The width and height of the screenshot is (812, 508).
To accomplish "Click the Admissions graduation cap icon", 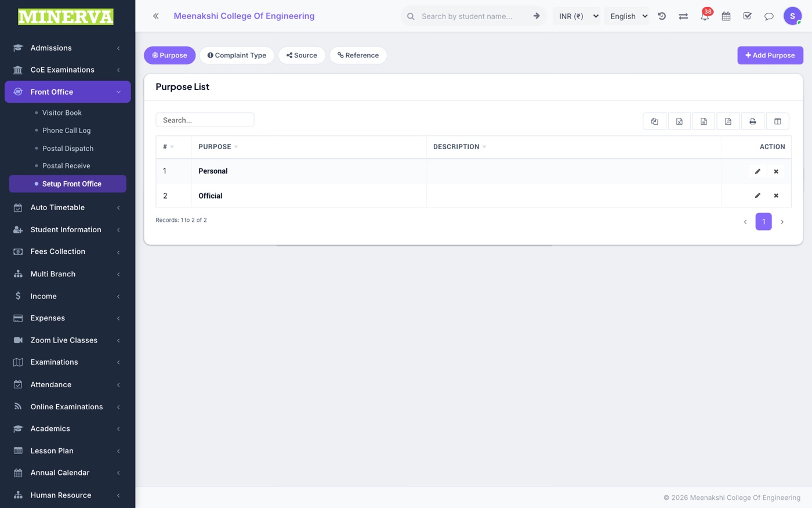I will pos(18,48).
